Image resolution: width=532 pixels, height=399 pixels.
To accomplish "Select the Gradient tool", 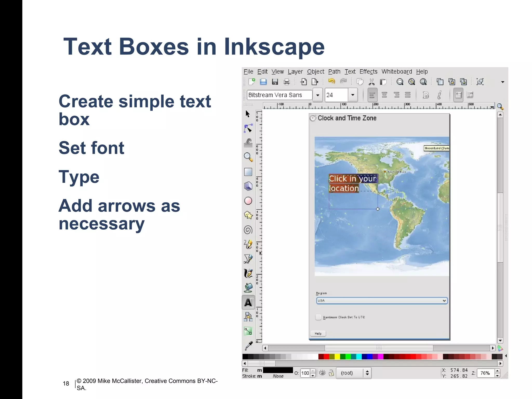I will (248, 331).
